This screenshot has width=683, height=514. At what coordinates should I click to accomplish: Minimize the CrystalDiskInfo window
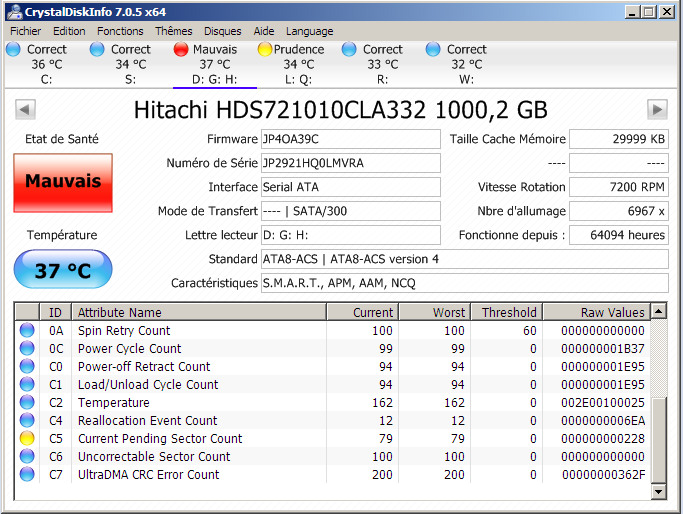[632, 12]
